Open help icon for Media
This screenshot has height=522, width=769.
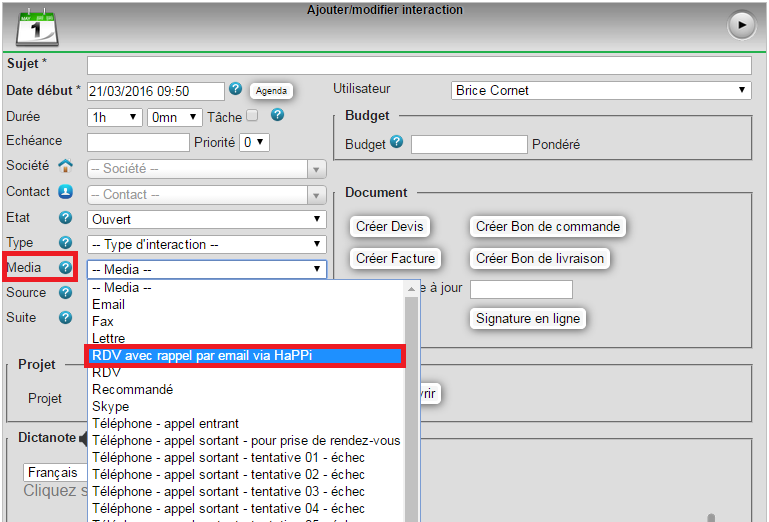click(65, 267)
